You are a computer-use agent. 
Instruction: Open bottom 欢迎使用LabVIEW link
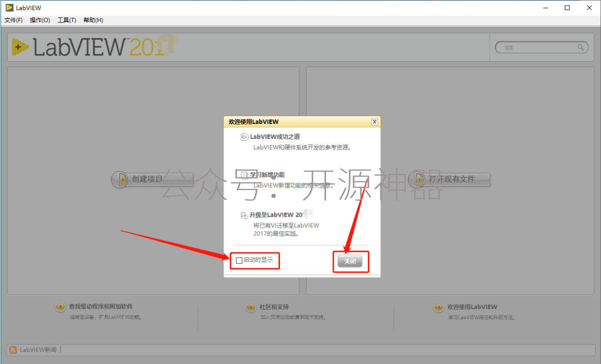tap(472, 307)
